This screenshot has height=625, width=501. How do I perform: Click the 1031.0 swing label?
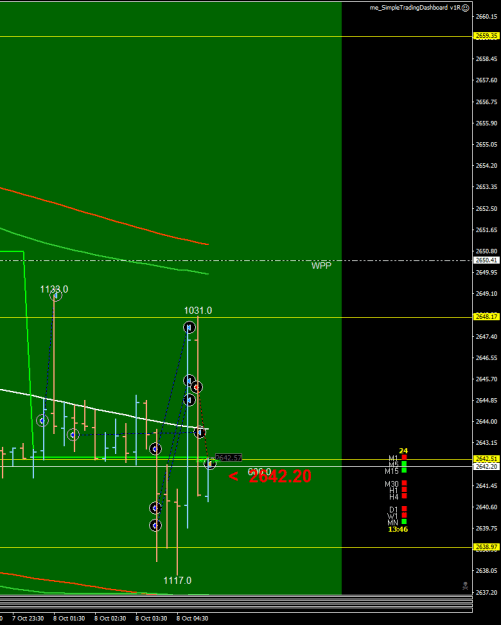198,310
